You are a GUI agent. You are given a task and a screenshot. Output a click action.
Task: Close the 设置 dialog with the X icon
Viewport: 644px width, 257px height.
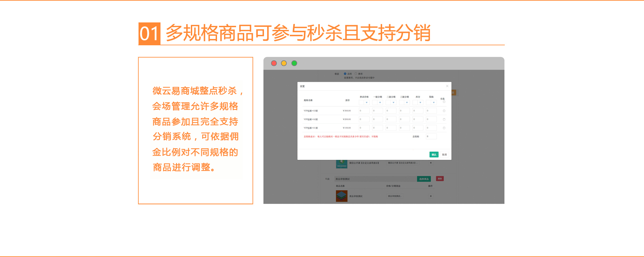pyautogui.click(x=447, y=86)
